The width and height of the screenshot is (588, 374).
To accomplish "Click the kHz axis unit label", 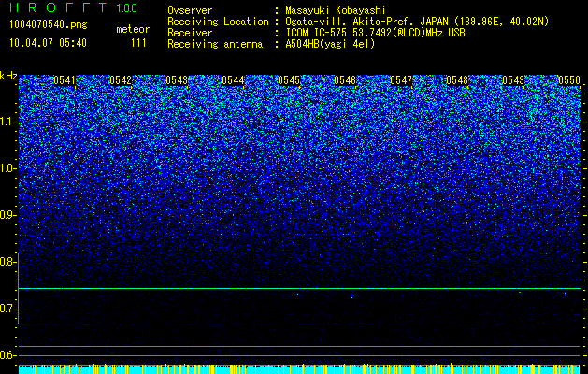I will coord(8,76).
